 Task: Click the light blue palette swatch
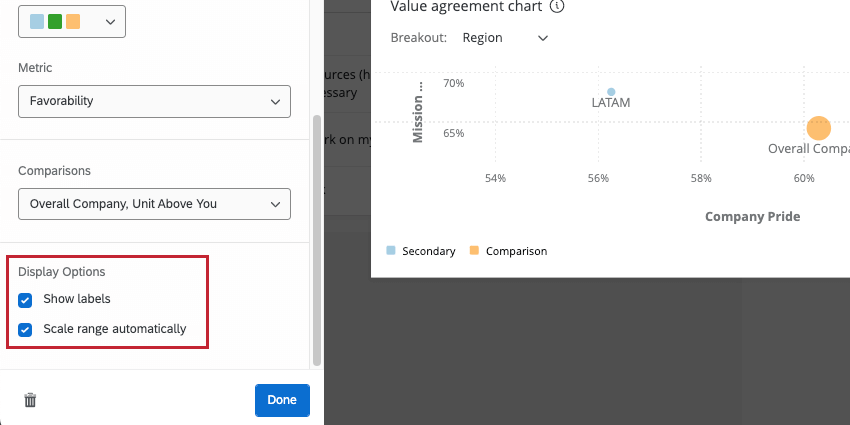click(37, 21)
